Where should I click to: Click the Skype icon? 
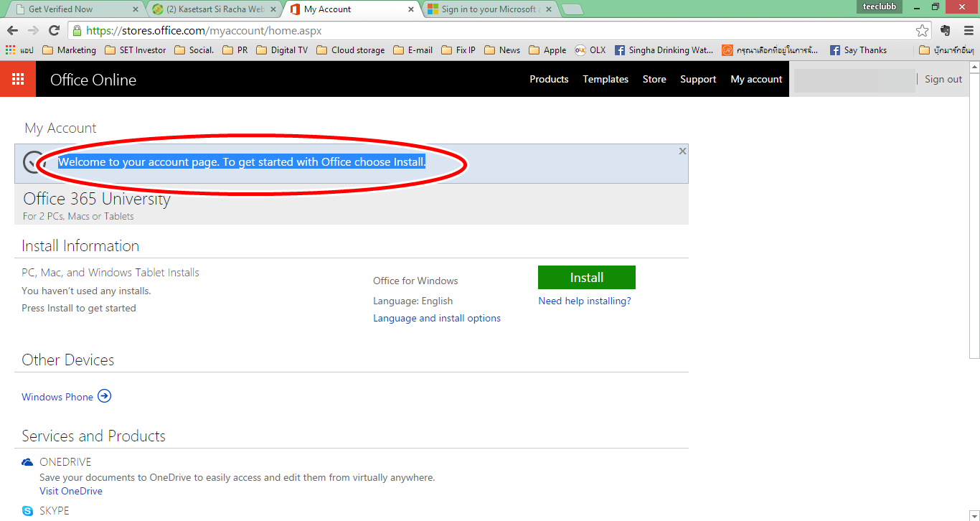pos(27,511)
